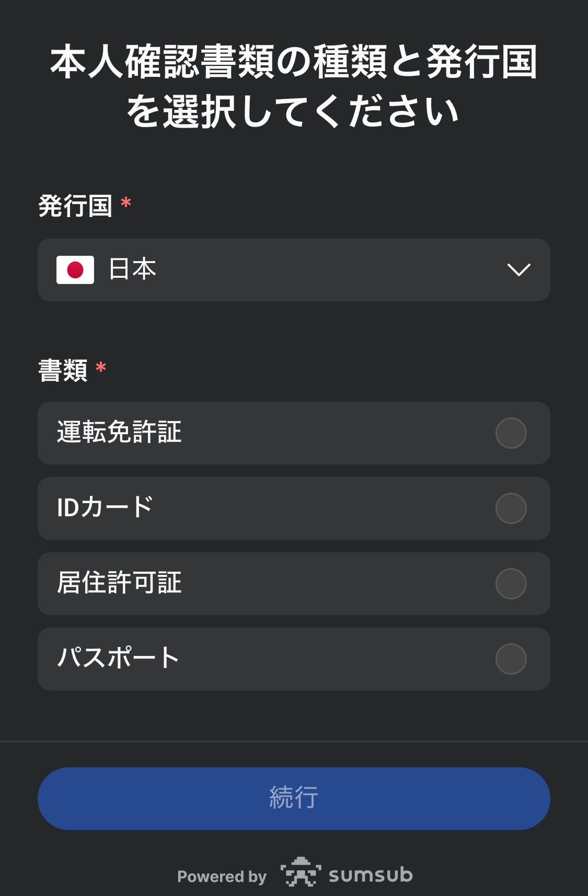The width and height of the screenshot is (588, 896).
Task: Select the 居住許可証 radio circle
Action: click(511, 584)
